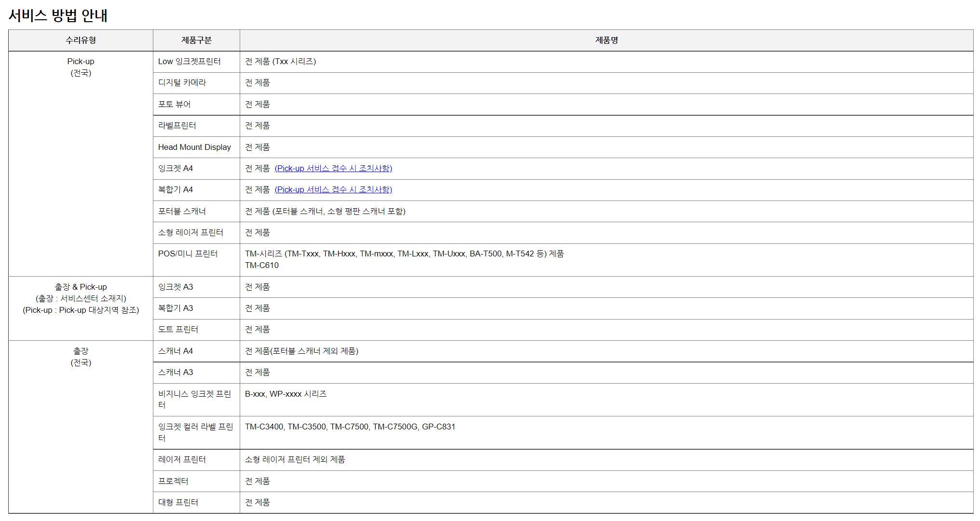Select the Low 잉크젯프린터 cell
This screenshot has height=521, width=980.
(x=189, y=62)
